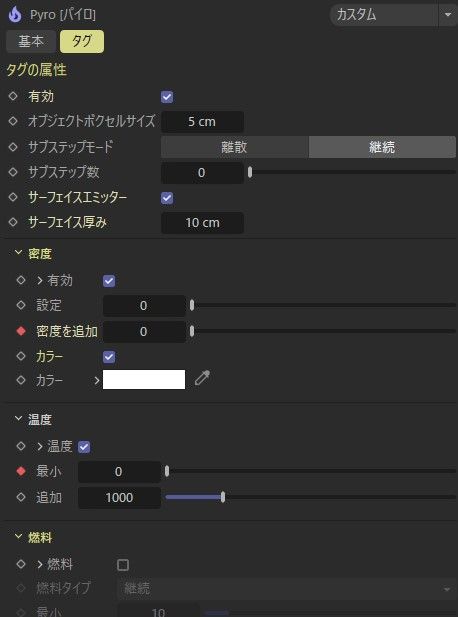Open the カスタム dropdown arrow
This screenshot has height=617, width=458.
pos(448,15)
